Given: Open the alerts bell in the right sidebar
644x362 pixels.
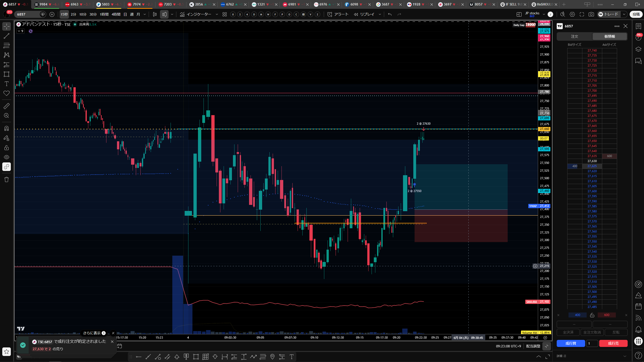Looking at the screenshot, I should click(638, 329).
